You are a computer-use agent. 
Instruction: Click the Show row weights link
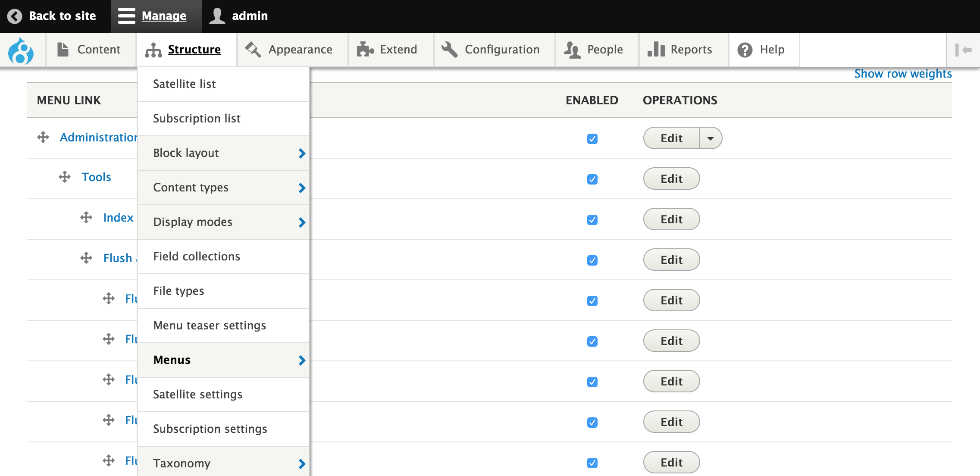click(903, 74)
